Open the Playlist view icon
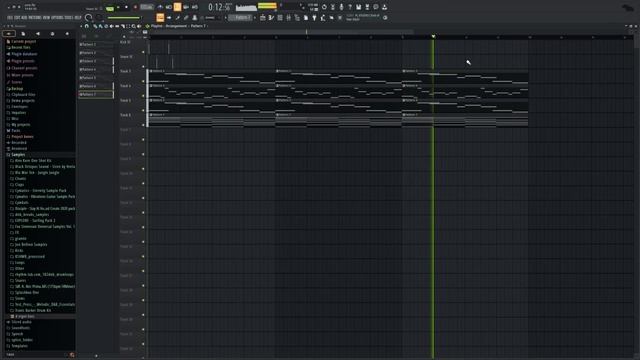 tap(262, 18)
